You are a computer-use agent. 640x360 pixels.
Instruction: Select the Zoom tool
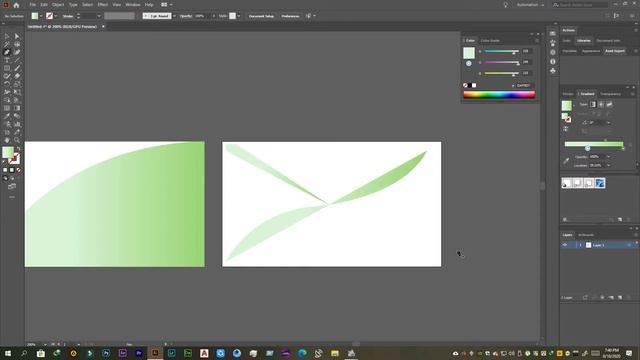pos(17,140)
